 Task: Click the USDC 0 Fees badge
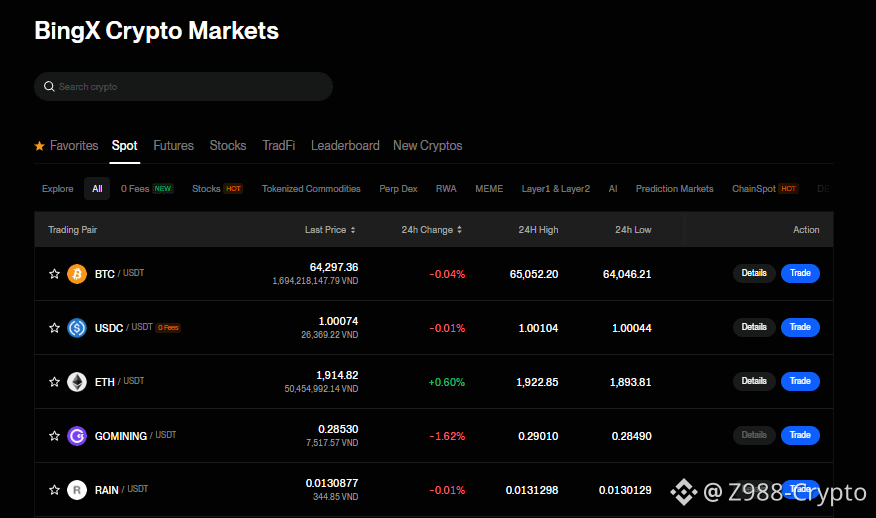[x=168, y=327]
